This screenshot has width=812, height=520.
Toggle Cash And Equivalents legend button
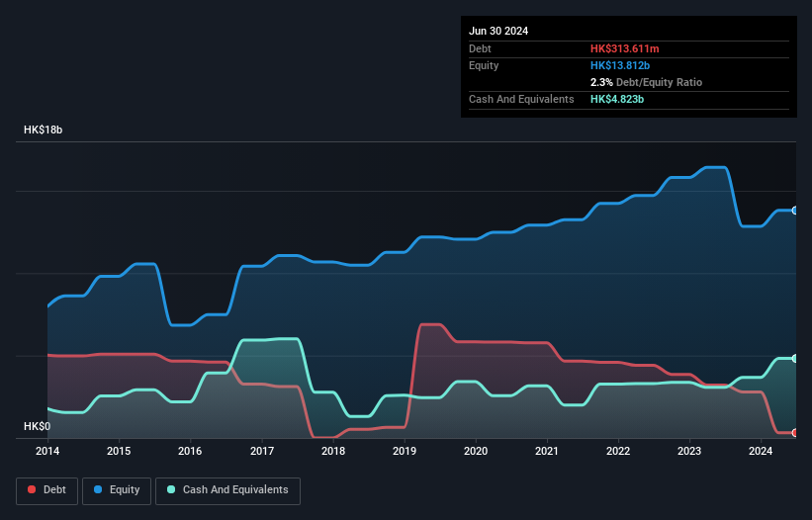coord(227,490)
